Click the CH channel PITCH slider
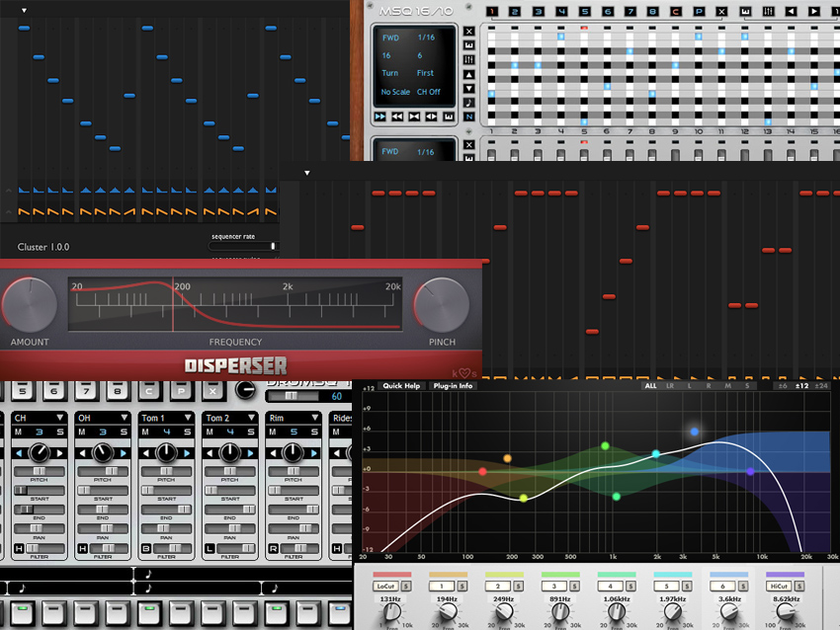The width and height of the screenshot is (840, 630). point(40,471)
